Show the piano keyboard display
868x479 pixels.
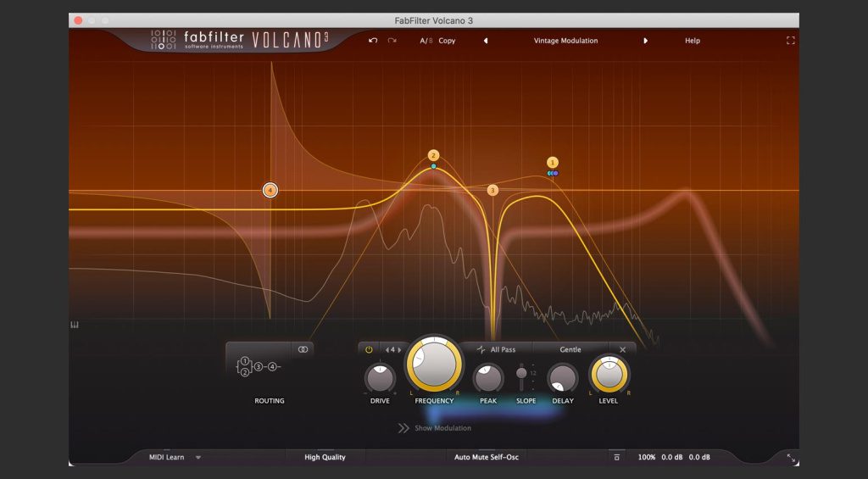pos(75,325)
